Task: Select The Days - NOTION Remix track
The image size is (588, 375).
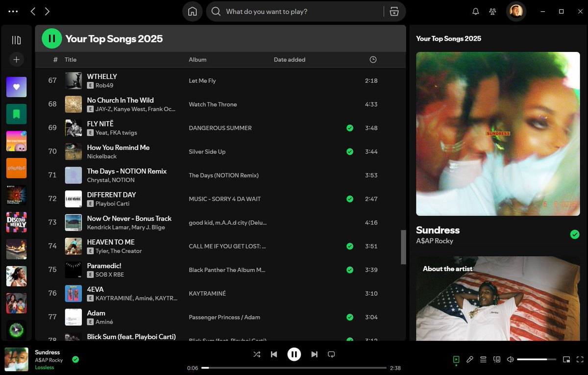Action: coord(127,171)
